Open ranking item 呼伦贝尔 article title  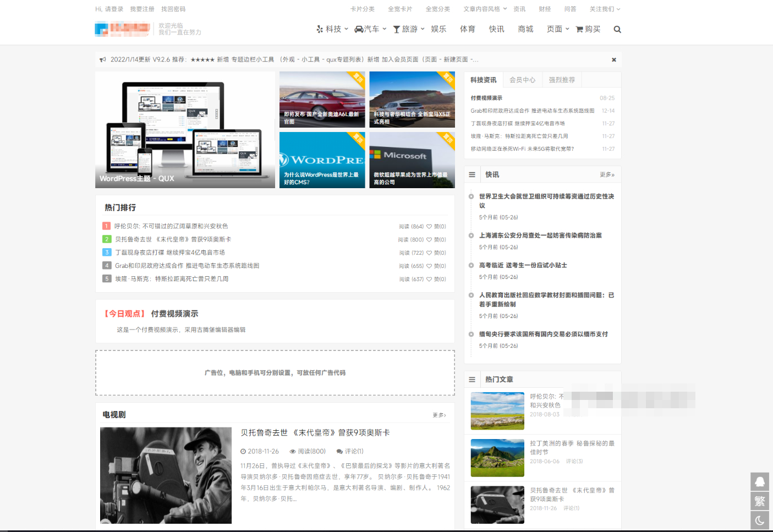[x=171, y=226]
